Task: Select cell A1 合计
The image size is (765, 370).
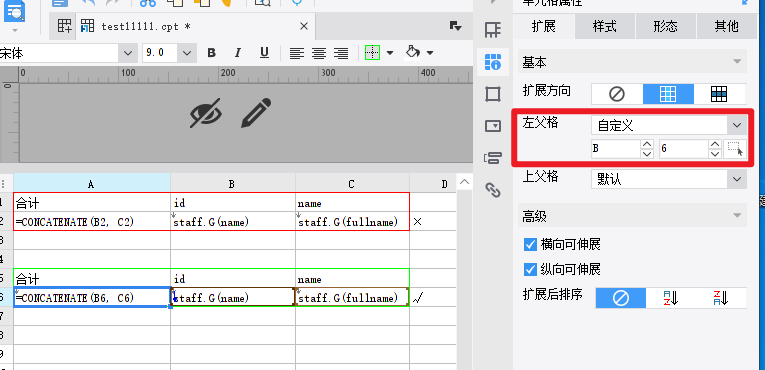Action: pyautogui.click(x=92, y=203)
